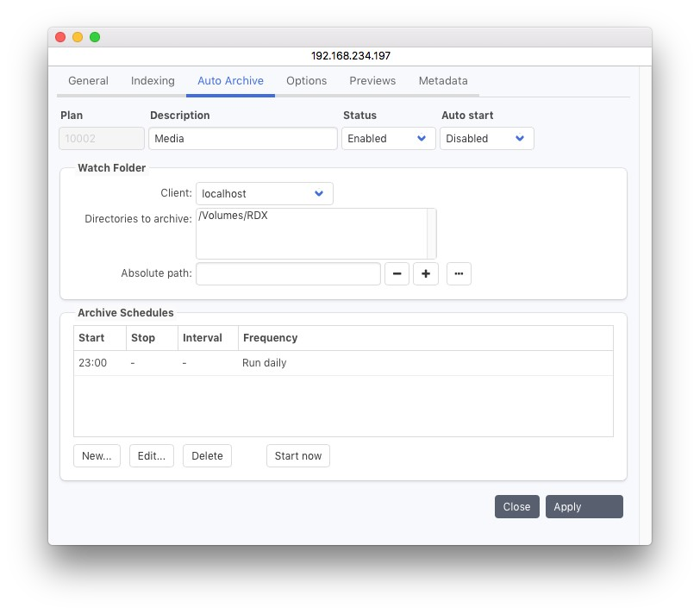Click the plus icon to add directory
The width and height of the screenshot is (700, 614).
(426, 274)
